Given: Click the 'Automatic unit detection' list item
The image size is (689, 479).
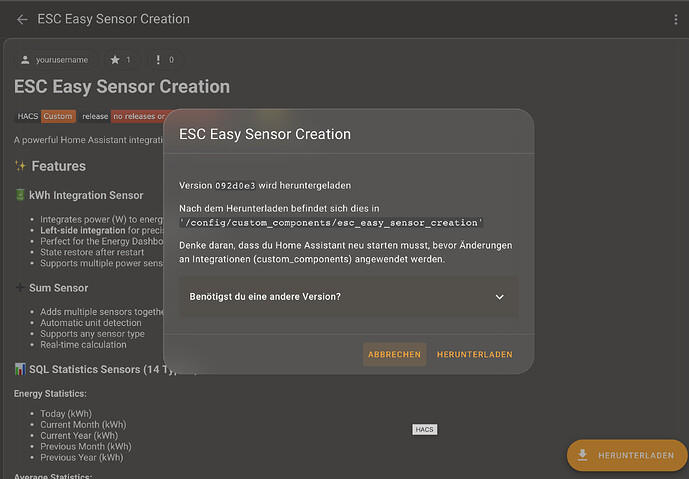Looking at the screenshot, I should pos(91,323).
